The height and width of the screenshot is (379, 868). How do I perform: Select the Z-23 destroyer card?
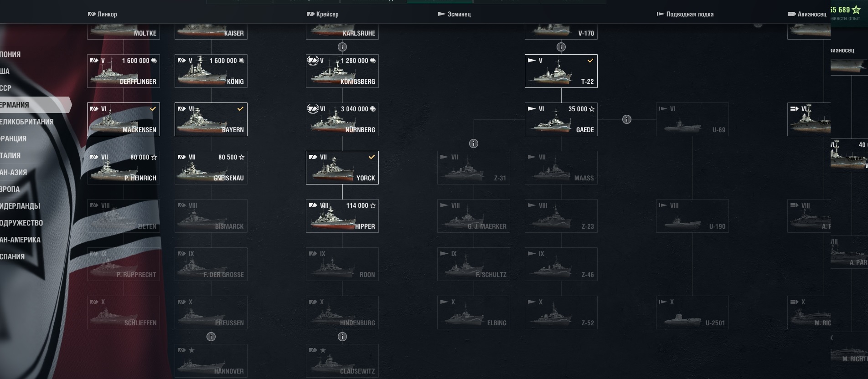(561, 216)
